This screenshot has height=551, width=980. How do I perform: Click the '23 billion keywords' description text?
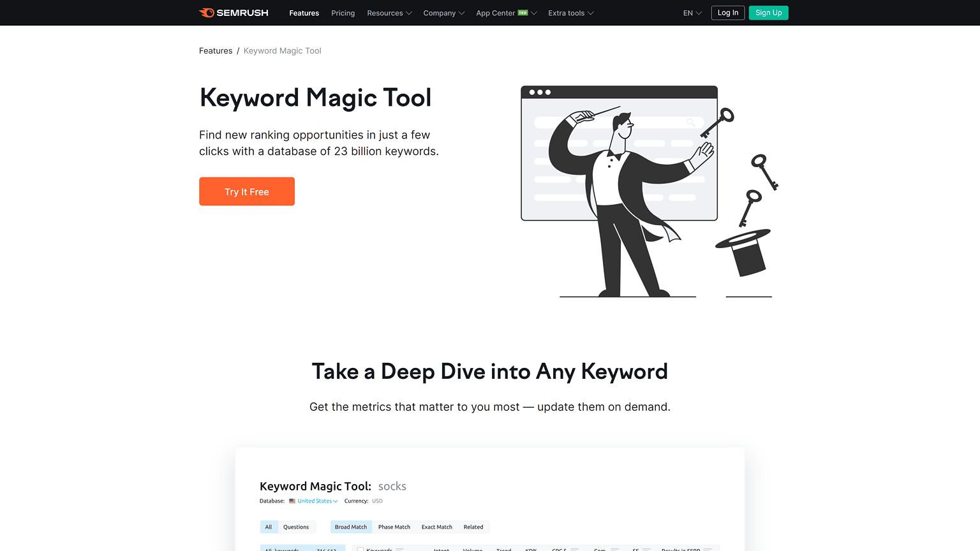(319, 143)
